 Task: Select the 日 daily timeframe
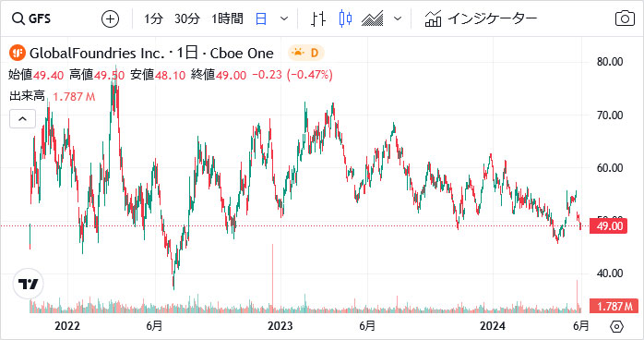(261, 18)
